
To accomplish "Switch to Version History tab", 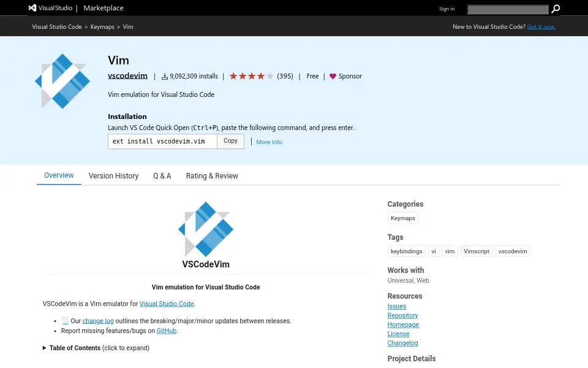I will [114, 176].
